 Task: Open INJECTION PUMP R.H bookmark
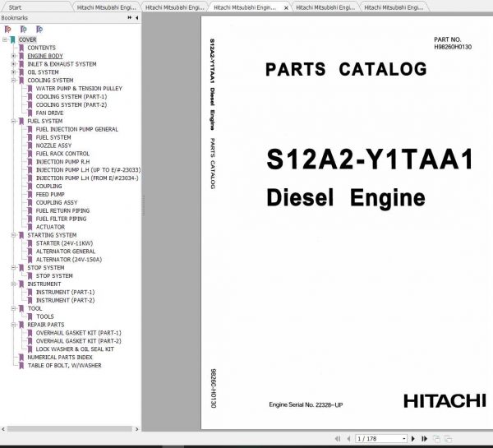[x=62, y=162]
